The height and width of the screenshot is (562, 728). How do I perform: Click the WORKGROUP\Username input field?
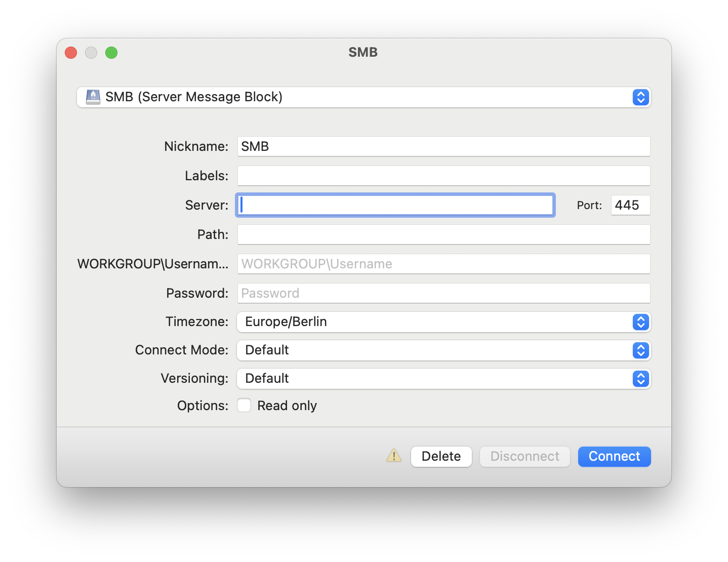[x=443, y=264]
